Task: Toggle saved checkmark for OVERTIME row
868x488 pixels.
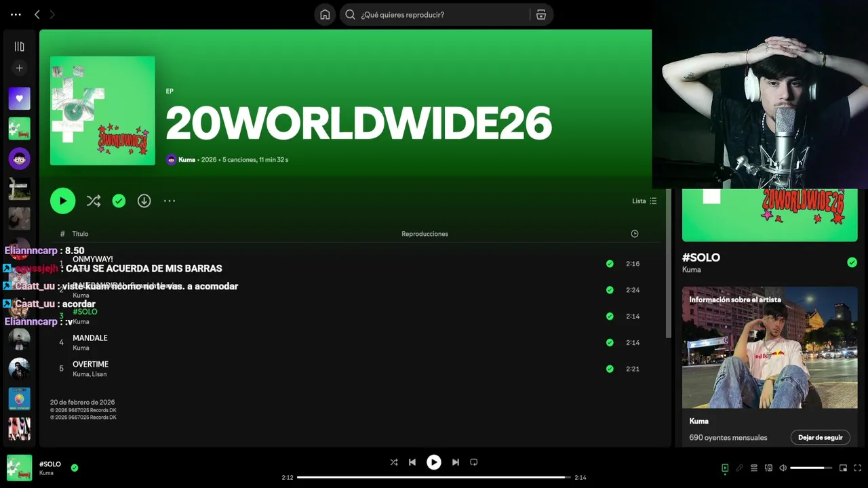Action: pos(610,369)
